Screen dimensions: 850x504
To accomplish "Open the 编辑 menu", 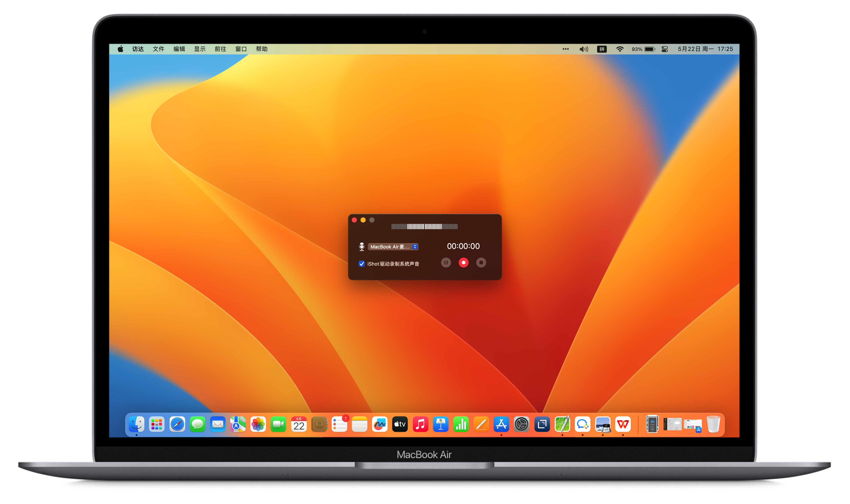I will point(179,49).
